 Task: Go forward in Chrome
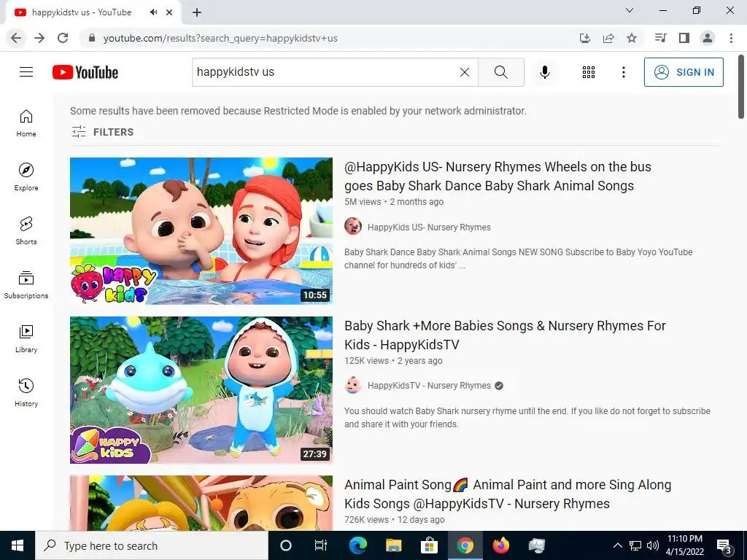(39, 38)
